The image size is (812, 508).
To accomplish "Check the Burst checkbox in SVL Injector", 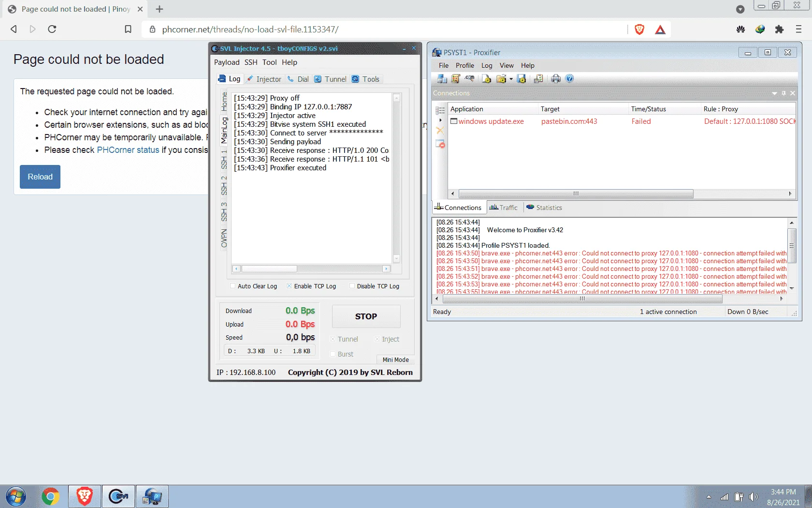I will click(333, 354).
